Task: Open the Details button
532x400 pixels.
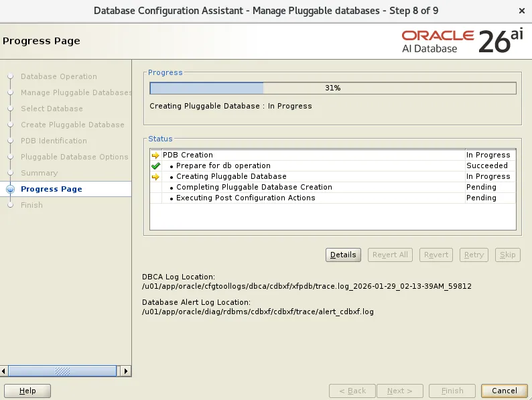Action: (x=343, y=255)
